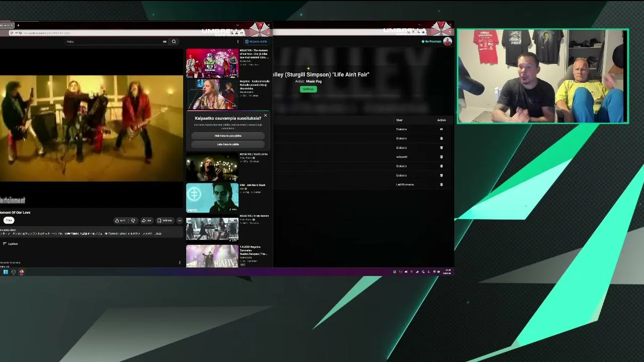Open the HIM 'Join Me in Death' thumbnail
The image size is (644, 362).
click(212, 198)
